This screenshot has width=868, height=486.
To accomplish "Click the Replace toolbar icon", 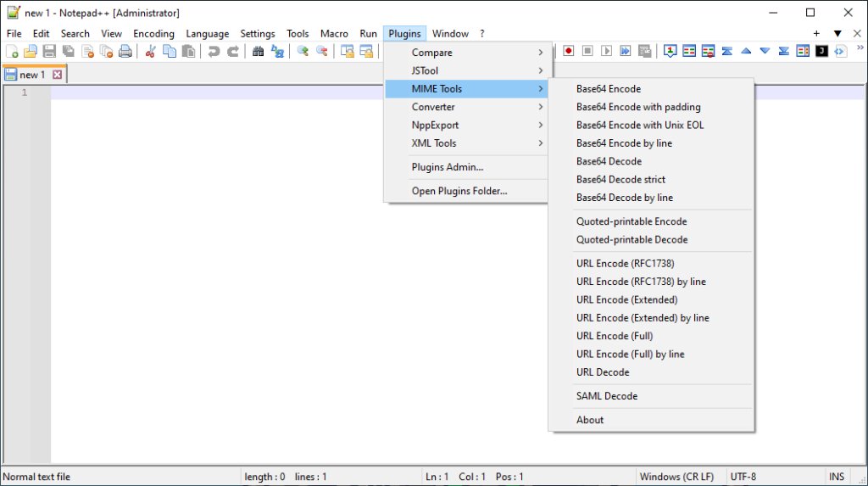I will [x=277, y=52].
